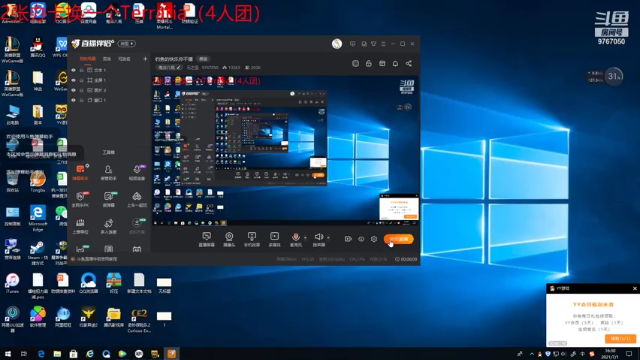Add a 摄像头 camera source
The height and width of the screenshot is (360, 640).
229,239
